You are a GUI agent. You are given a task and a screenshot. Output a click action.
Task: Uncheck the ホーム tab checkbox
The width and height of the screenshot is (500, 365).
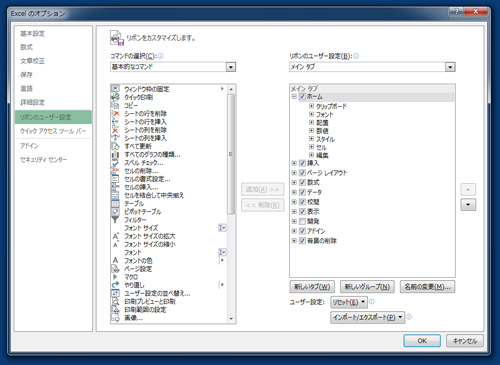pyautogui.click(x=302, y=97)
